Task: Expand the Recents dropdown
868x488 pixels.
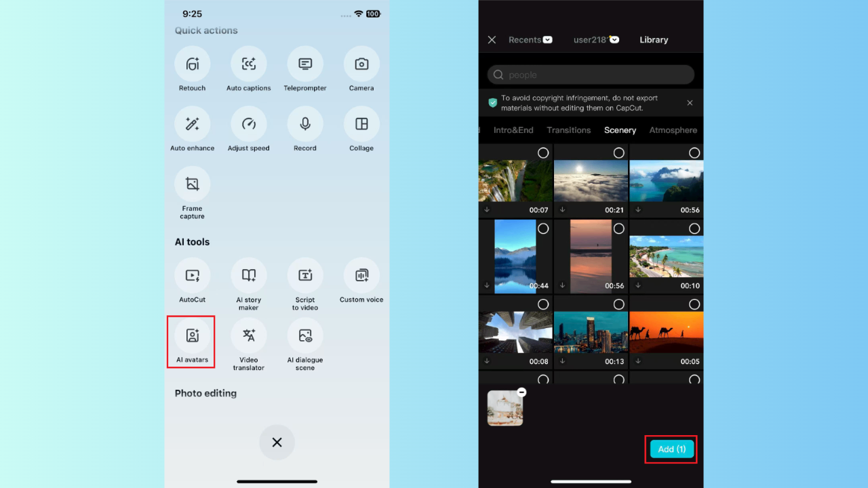Action: click(530, 39)
